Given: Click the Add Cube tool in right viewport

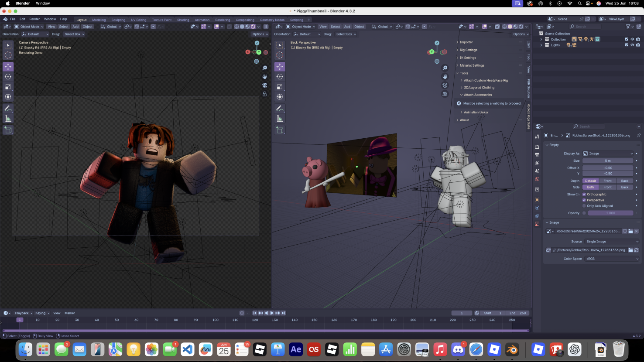Looking at the screenshot, I should pyautogui.click(x=280, y=130).
